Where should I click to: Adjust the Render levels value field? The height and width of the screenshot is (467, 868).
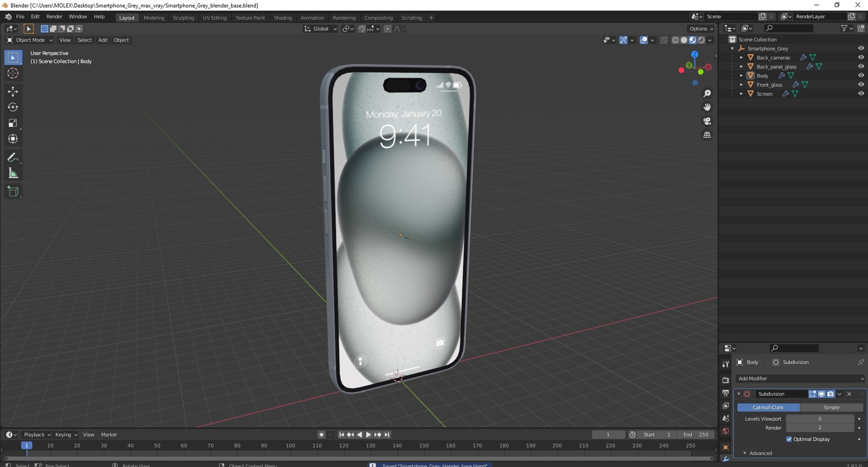coord(820,428)
